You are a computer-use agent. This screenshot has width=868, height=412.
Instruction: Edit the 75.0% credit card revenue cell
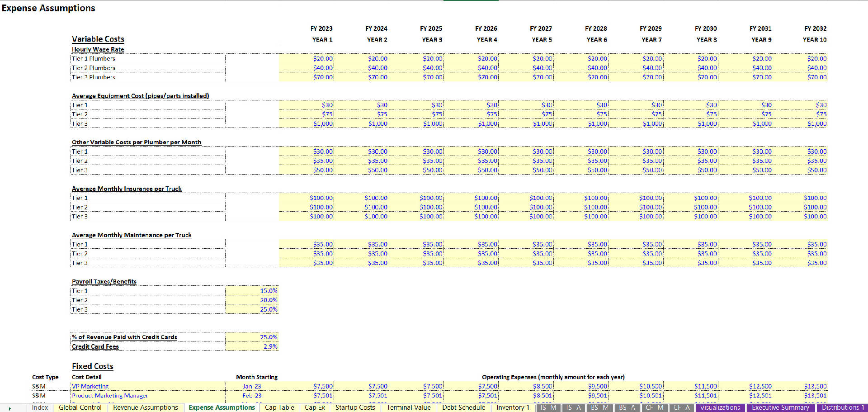tap(252, 337)
